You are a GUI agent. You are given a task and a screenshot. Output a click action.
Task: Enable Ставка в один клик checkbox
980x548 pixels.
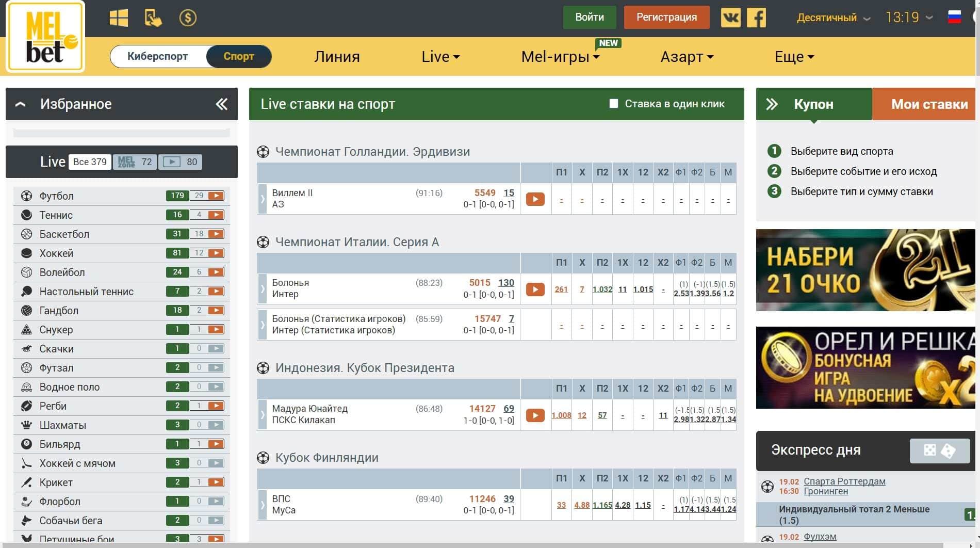click(613, 104)
